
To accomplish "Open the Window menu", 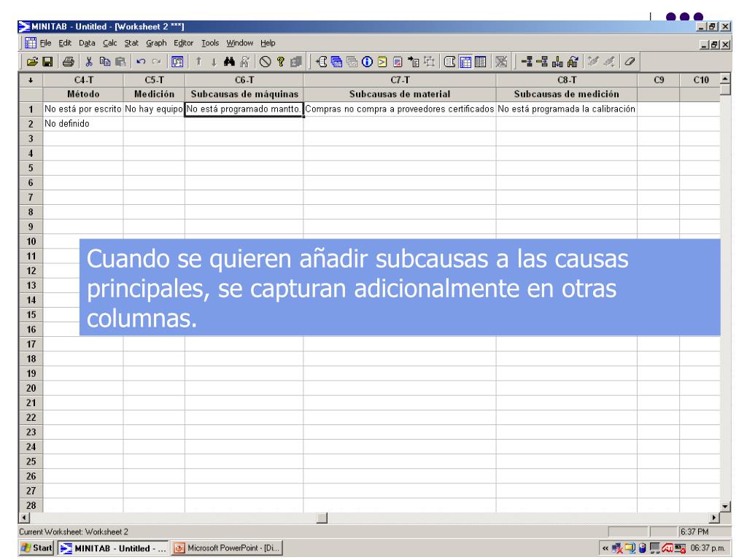I will coord(239,43).
